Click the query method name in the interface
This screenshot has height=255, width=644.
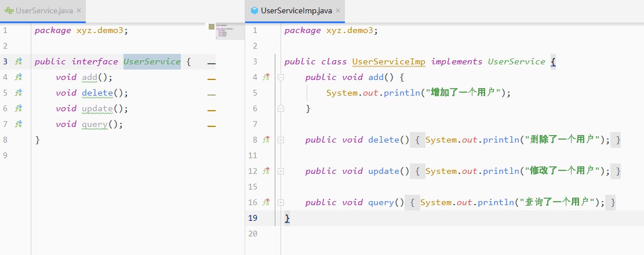click(x=94, y=124)
